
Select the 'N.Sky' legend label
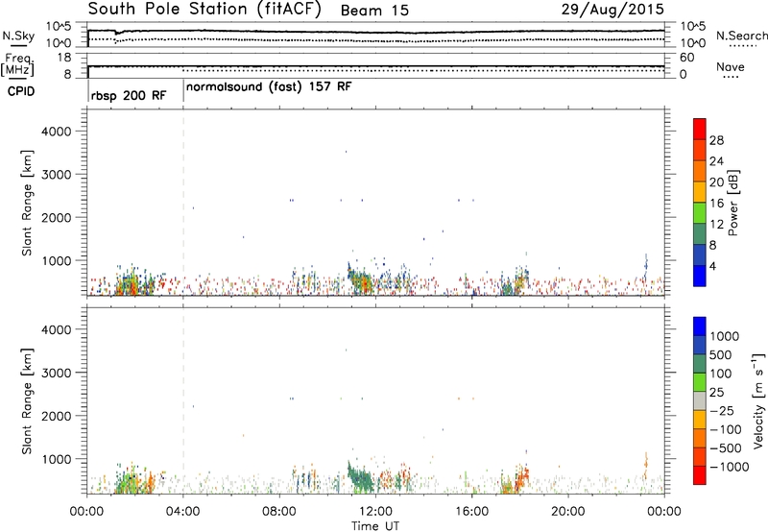coord(18,36)
